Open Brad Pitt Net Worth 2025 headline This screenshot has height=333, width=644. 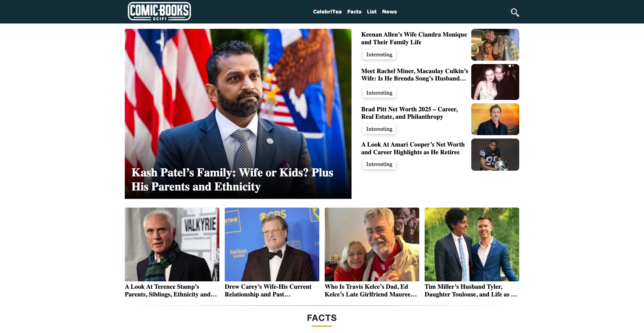[410, 113]
